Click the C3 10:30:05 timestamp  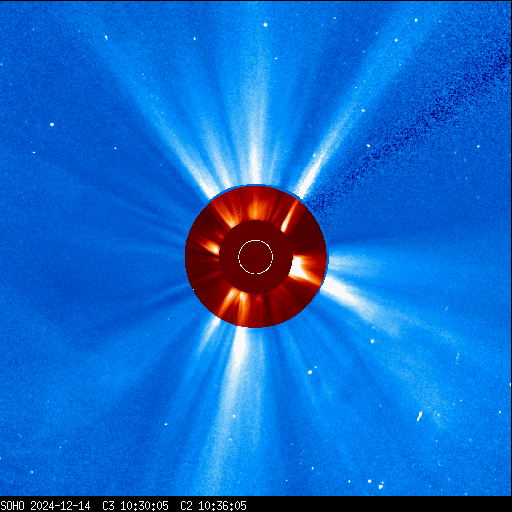click(135, 505)
